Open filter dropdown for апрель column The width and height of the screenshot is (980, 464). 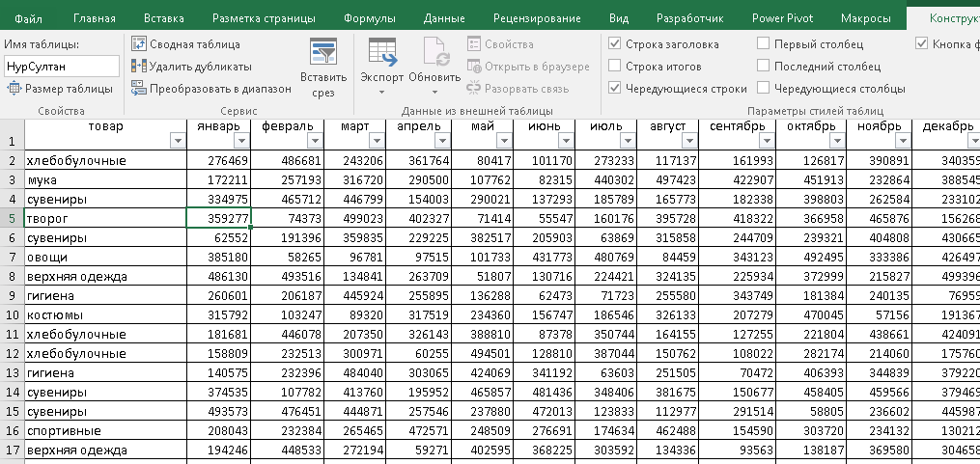click(442, 141)
